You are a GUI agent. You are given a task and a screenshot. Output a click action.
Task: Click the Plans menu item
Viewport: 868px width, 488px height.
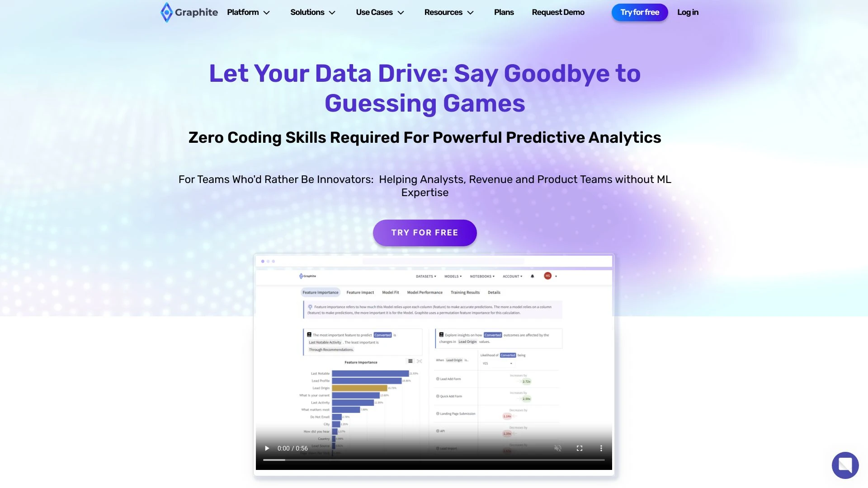(504, 12)
